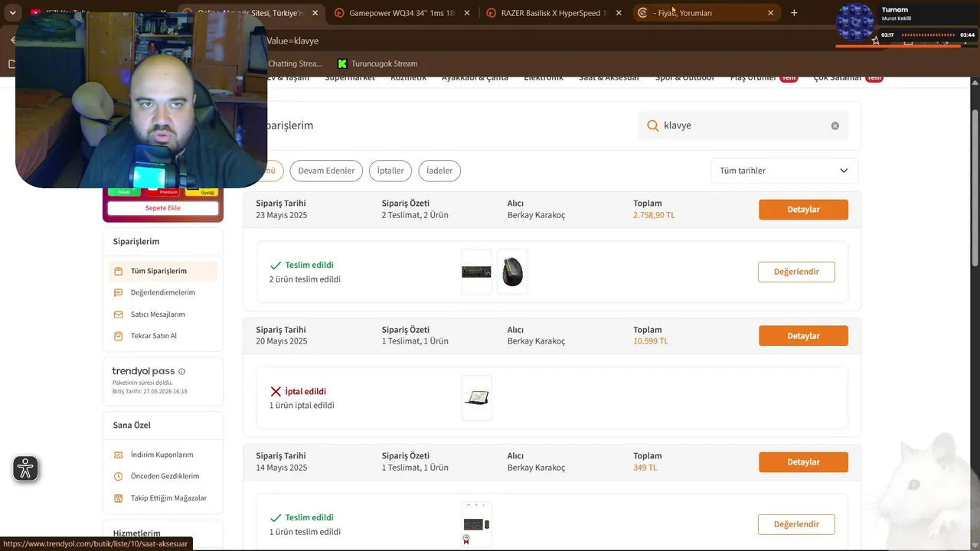The height and width of the screenshot is (551, 980).
Task: Close the RAZER Basilisk X HyperSpeed tab
Action: [619, 13]
